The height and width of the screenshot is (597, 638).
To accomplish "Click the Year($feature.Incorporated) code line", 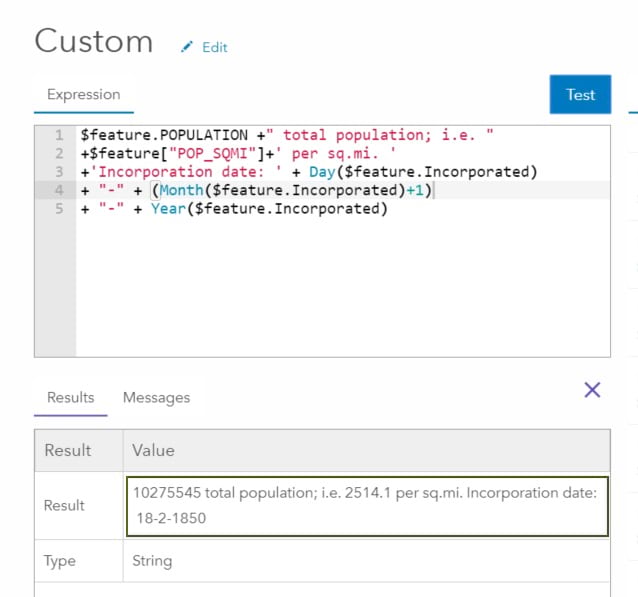I will tap(233, 209).
